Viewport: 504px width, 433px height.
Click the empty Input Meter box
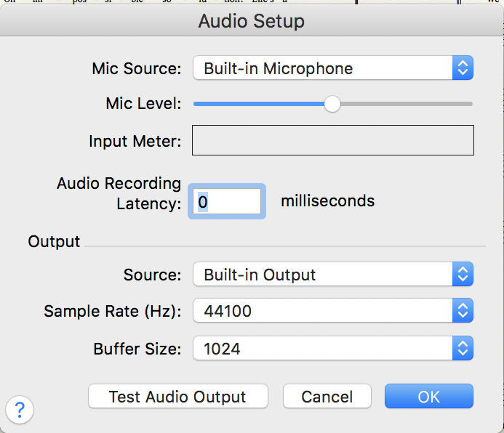tap(332, 140)
